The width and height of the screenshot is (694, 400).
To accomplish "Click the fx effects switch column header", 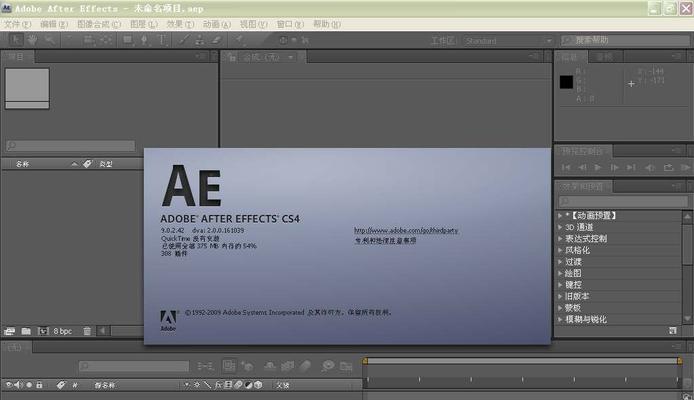I will [x=218, y=385].
